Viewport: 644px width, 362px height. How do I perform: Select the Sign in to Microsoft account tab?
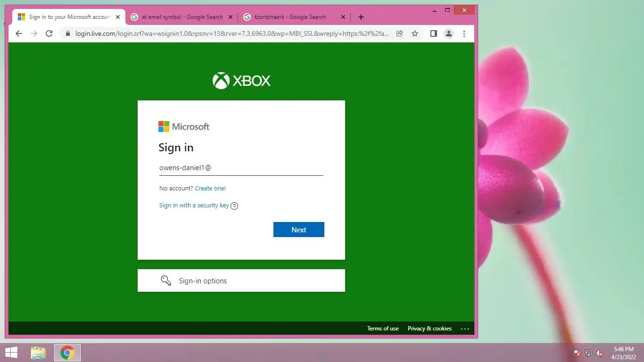click(68, 17)
